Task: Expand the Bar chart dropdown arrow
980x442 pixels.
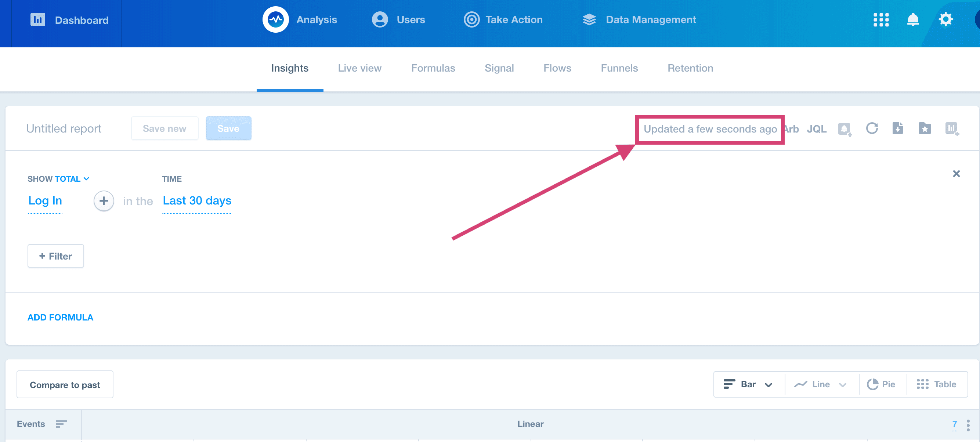Action: (769, 385)
